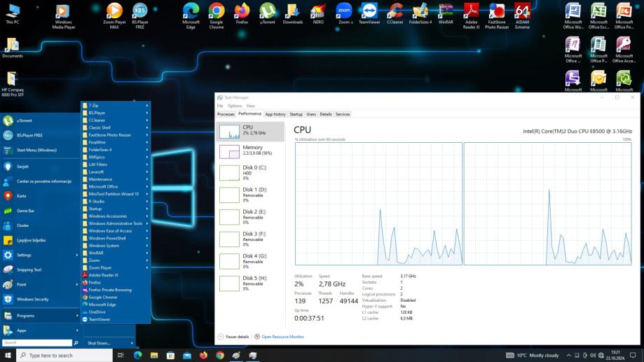The image size is (644, 362).
Task: Expand Windows PowerShell folder
Action: [116, 239]
